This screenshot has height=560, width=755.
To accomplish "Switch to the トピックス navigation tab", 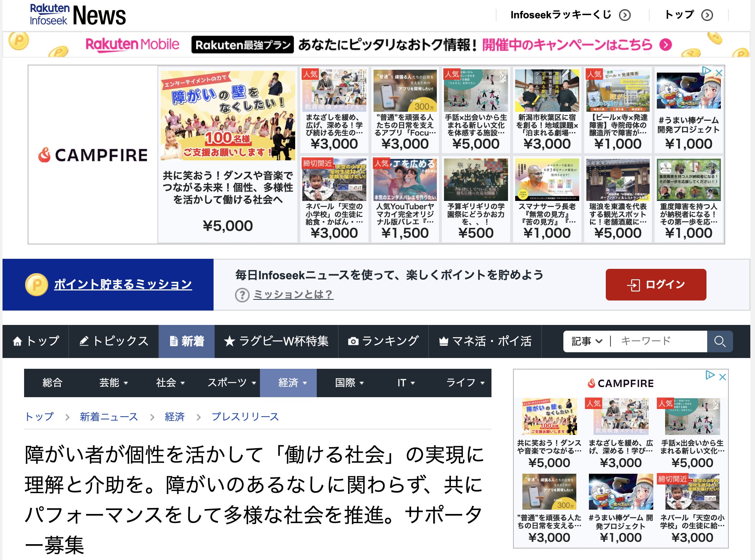I will (x=114, y=341).
